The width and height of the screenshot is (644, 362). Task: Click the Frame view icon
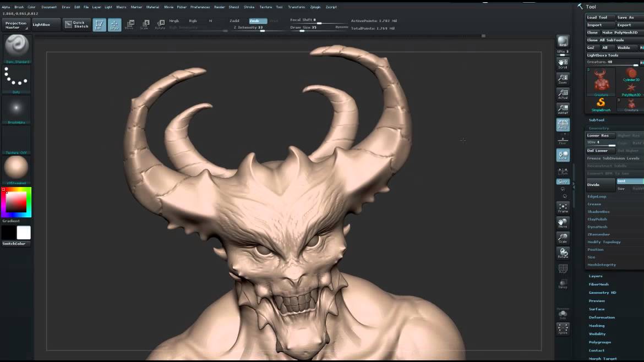(563, 207)
